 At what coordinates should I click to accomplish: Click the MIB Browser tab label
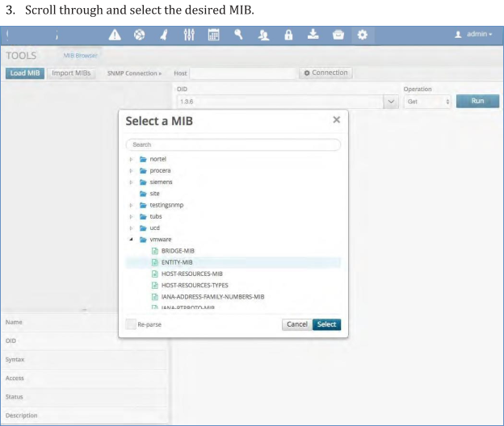pos(81,56)
